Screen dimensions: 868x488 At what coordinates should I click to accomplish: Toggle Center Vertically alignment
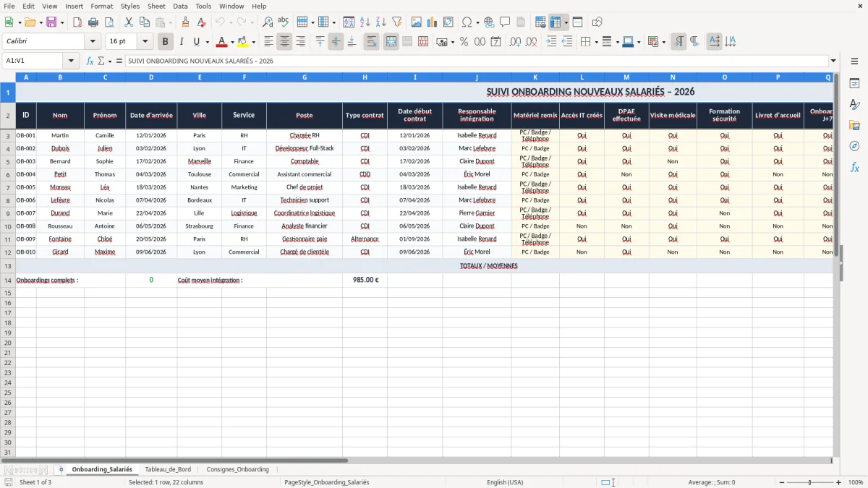click(336, 42)
